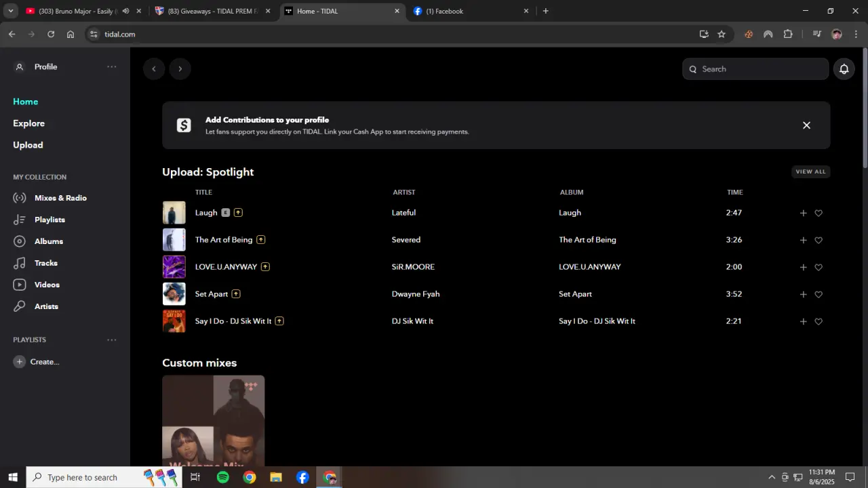Image resolution: width=868 pixels, height=488 pixels.
Task: Like the Say I Do track
Action: pyautogui.click(x=818, y=321)
